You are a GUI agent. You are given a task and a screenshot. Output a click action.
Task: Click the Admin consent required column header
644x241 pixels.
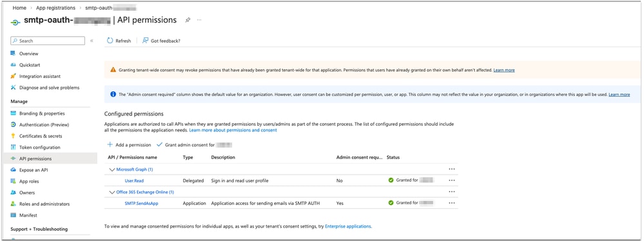(x=359, y=157)
